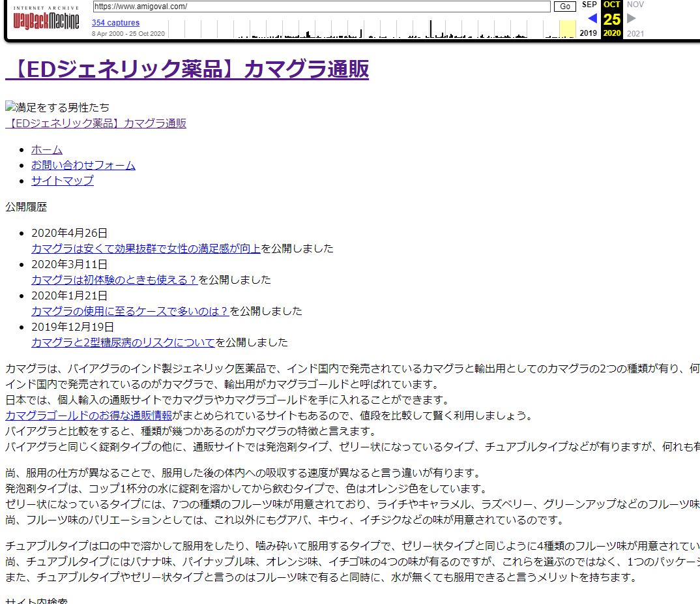
Task: Click the yellow highlighted timeline section
Action: 567,29
